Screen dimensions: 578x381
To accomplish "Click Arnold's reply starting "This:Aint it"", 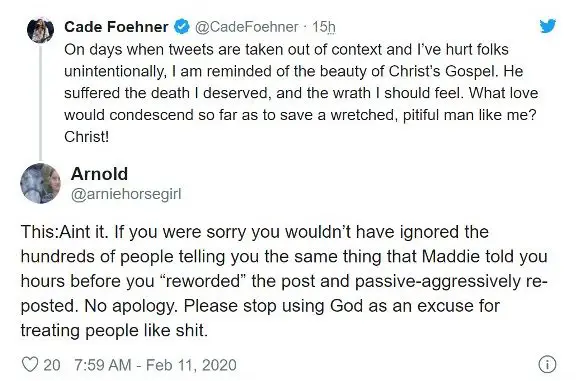I will 284,281.
